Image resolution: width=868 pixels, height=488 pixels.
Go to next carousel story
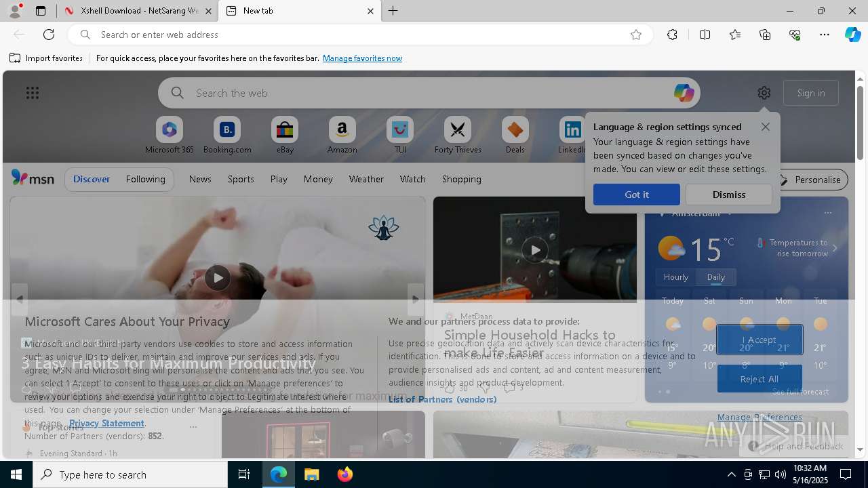pos(416,298)
